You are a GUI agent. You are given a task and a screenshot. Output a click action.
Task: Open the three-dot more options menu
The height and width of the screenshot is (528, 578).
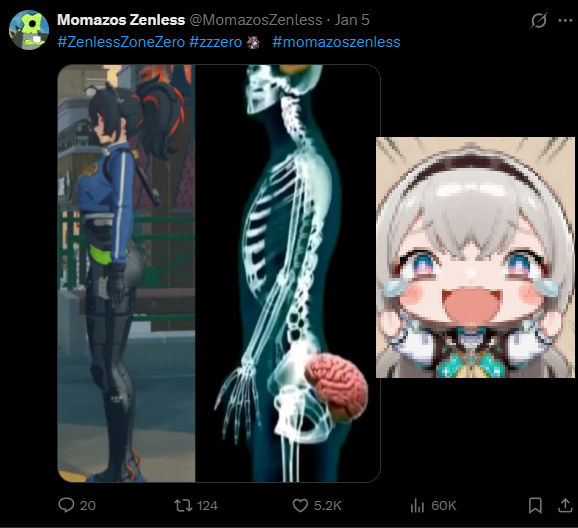[x=565, y=20]
